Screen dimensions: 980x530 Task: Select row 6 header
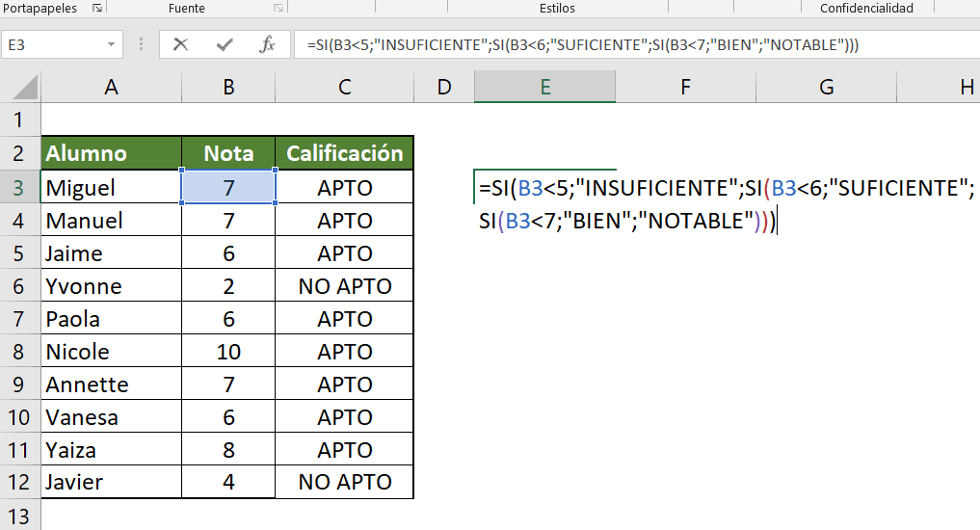pyautogui.click(x=18, y=285)
